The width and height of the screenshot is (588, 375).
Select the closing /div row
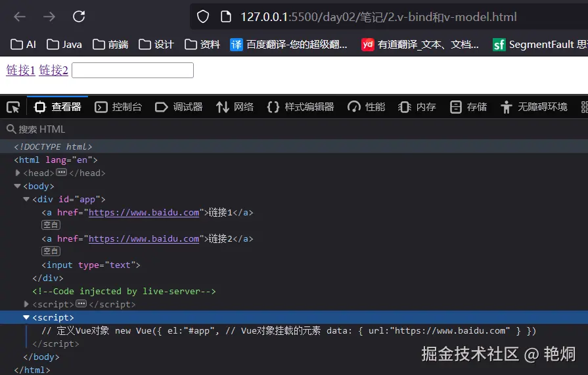[x=294, y=278]
